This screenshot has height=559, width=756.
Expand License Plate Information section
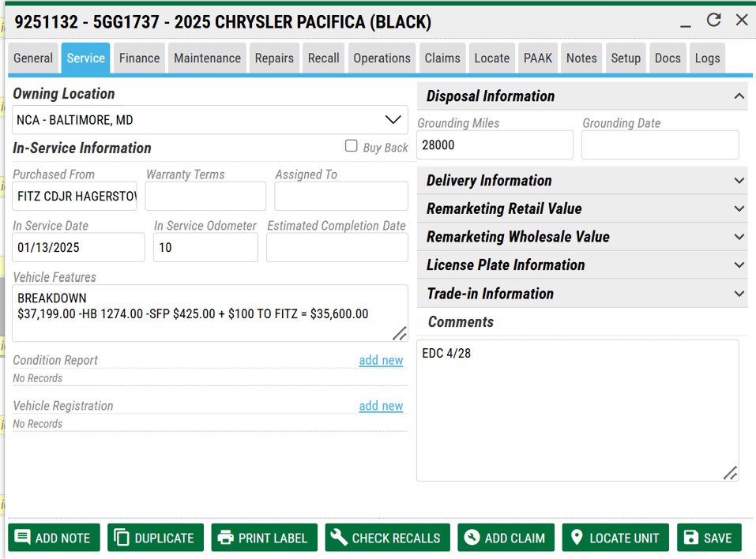(x=739, y=265)
